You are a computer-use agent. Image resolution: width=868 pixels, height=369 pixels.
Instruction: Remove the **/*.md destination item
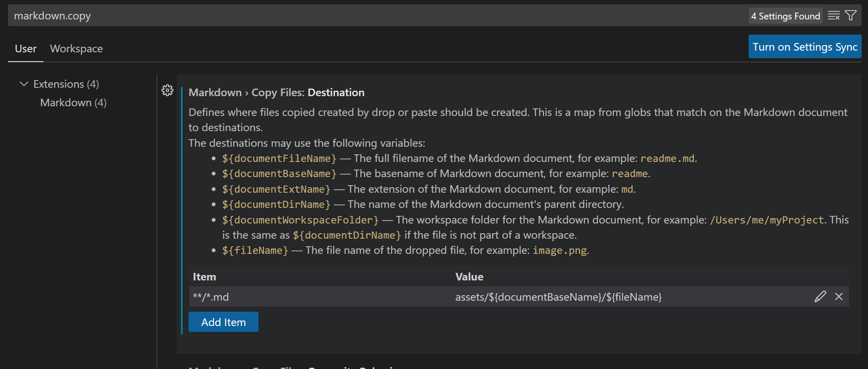pyautogui.click(x=839, y=296)
